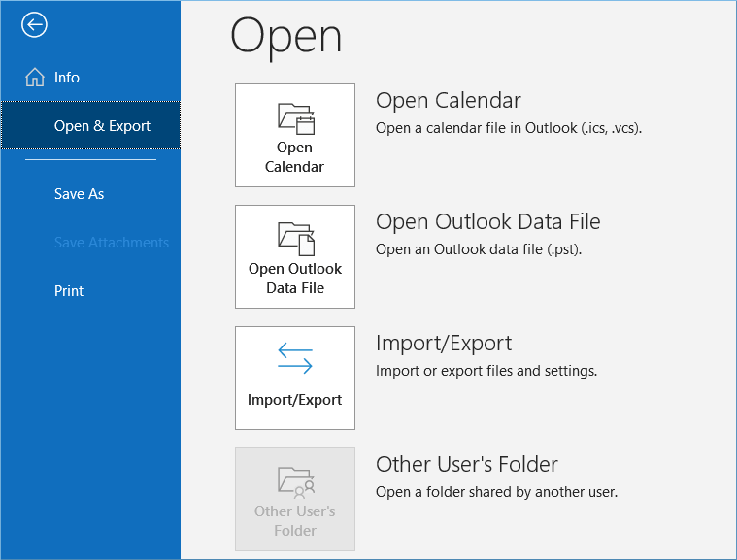The width and height of the screenshot is (737, 560).
Task: Click 'Open an Outlook data file (.pst)' description
Action: click(479, 249)
